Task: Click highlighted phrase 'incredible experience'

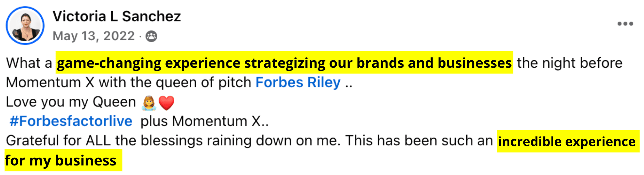Action: 567,141
